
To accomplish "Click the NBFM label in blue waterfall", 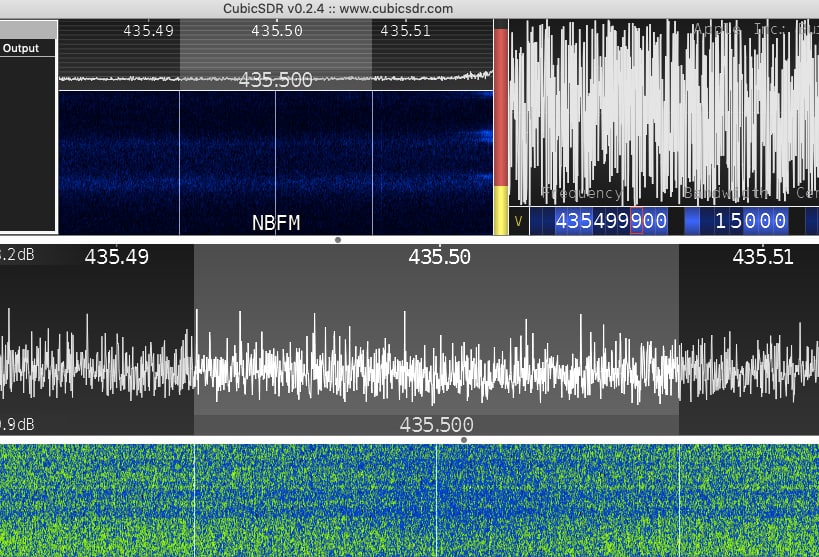I will (x=275, y=223).
